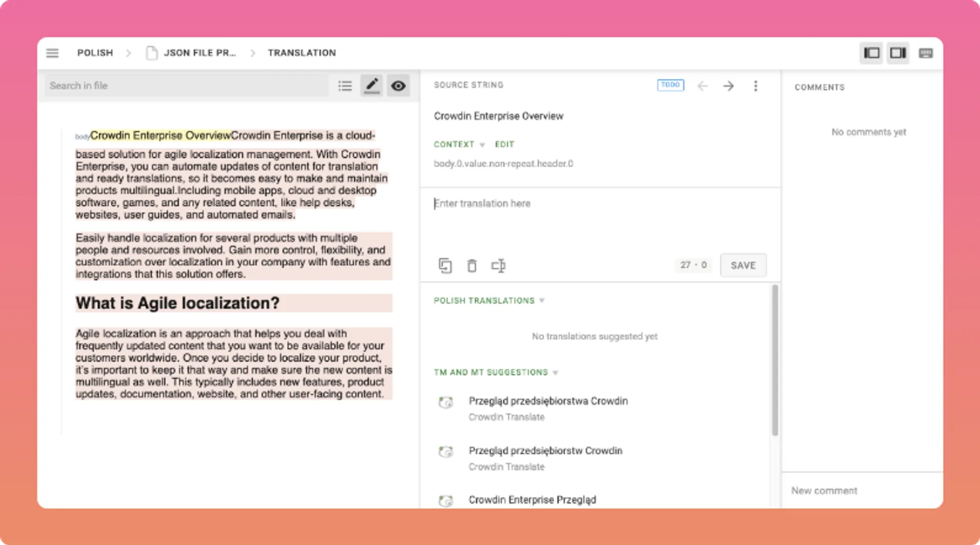This screenshot has width=980, height=545.
Task: Use suggestion Przegląd przedsiębiorstwa Crowdin icon
Action: [446, 402]
